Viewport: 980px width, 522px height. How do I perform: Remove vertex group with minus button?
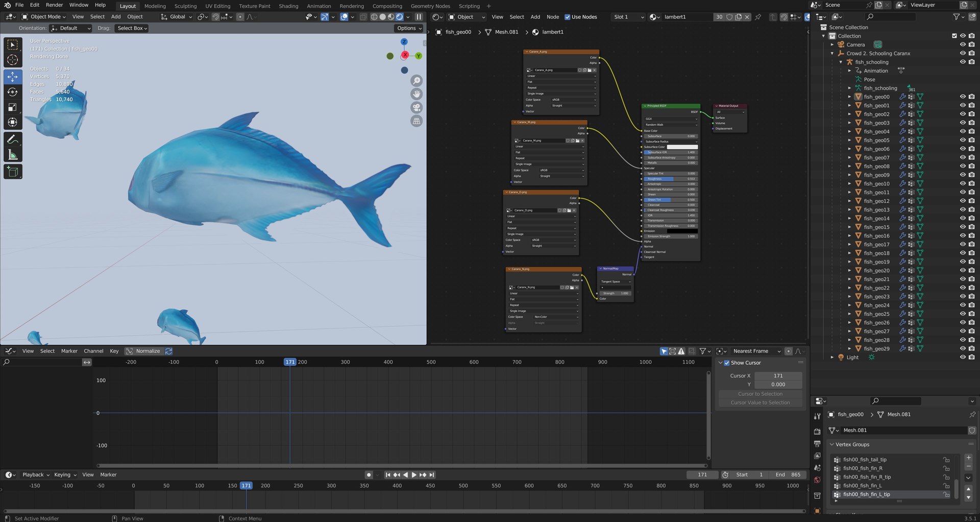point(969,466)
